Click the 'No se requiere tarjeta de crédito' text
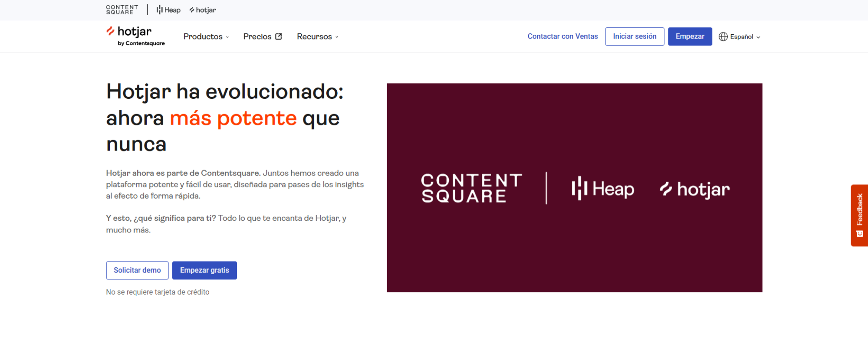The width and height of the screenshot is (868, 347). point(158,292)
